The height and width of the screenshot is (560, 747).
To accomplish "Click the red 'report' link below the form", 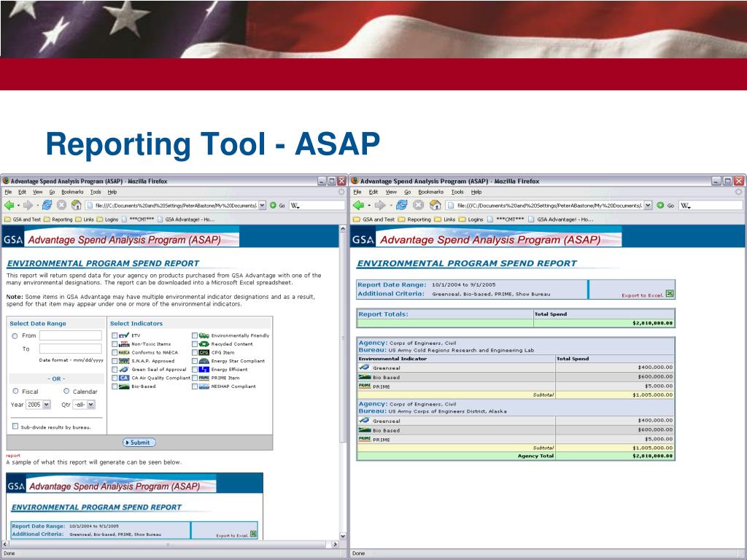I will coord(13,456).
